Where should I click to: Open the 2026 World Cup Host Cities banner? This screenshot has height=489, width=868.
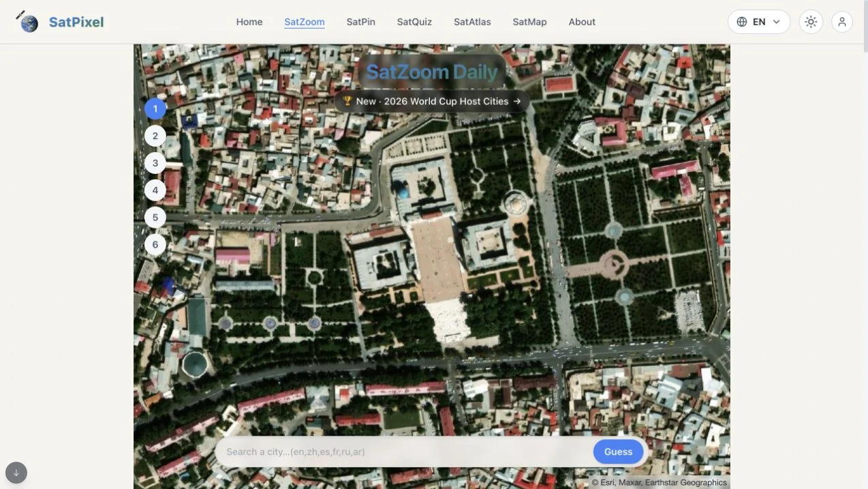point(432,101)
